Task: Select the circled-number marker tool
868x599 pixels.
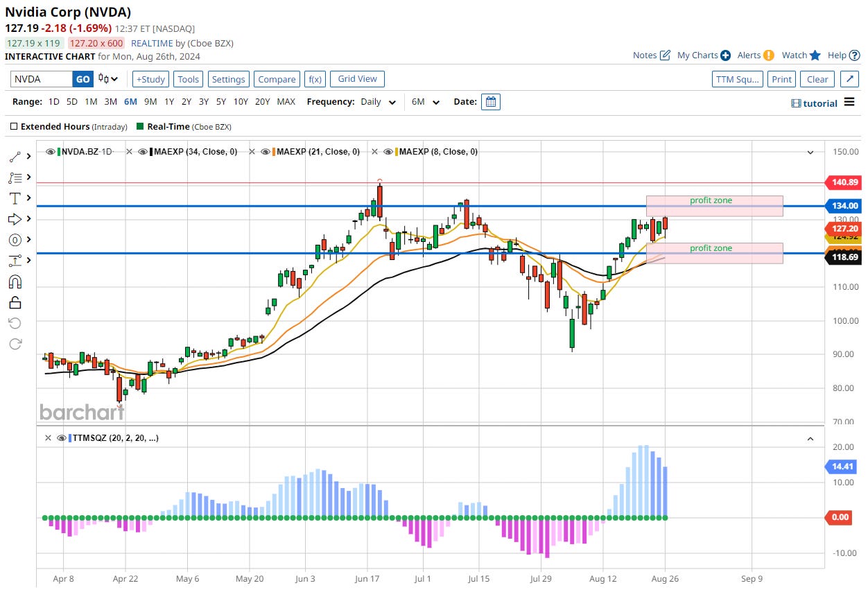Action: point(15,240)
